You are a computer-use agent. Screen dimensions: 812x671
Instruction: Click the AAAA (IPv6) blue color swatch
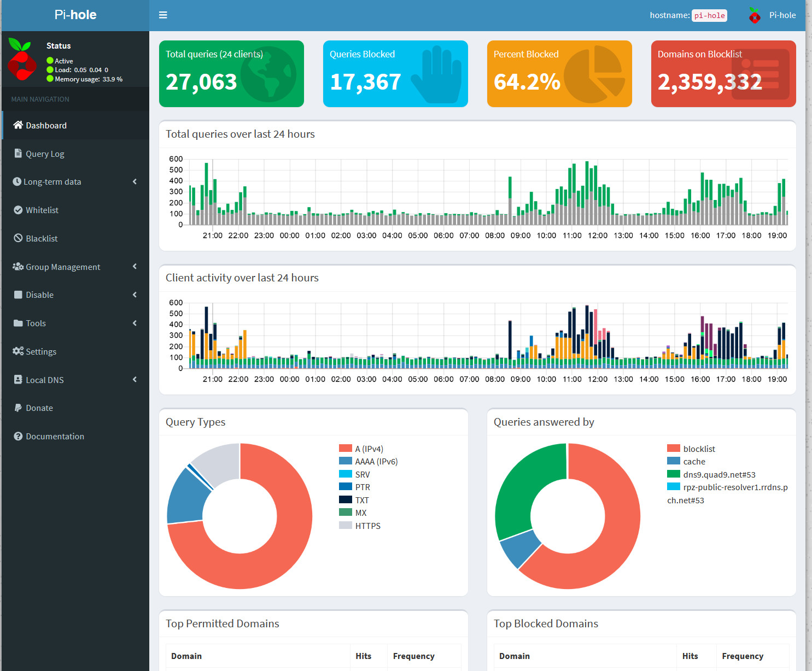pyautogui.click(x=345, y=461)
